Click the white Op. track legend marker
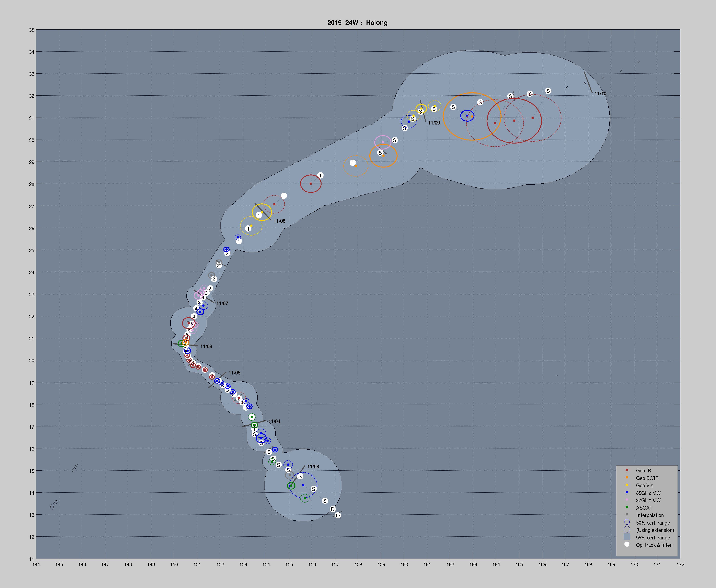 click(x=627, y=544)
